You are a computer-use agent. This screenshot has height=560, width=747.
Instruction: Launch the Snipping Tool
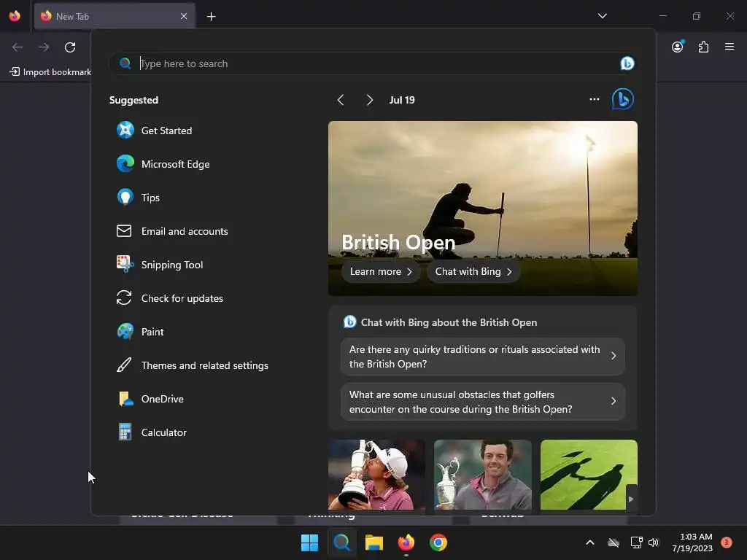[x=160, y=265]
